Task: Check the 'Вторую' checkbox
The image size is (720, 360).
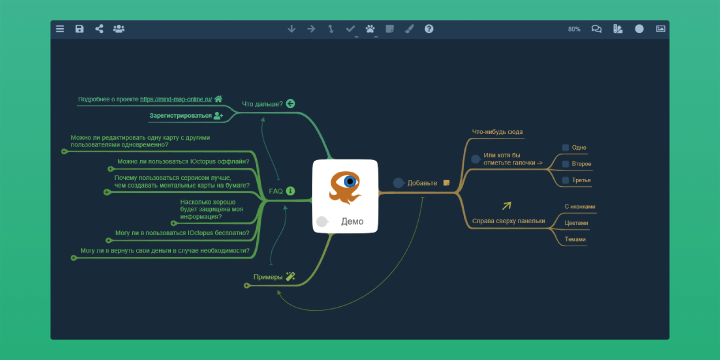Action: point(566,164)
